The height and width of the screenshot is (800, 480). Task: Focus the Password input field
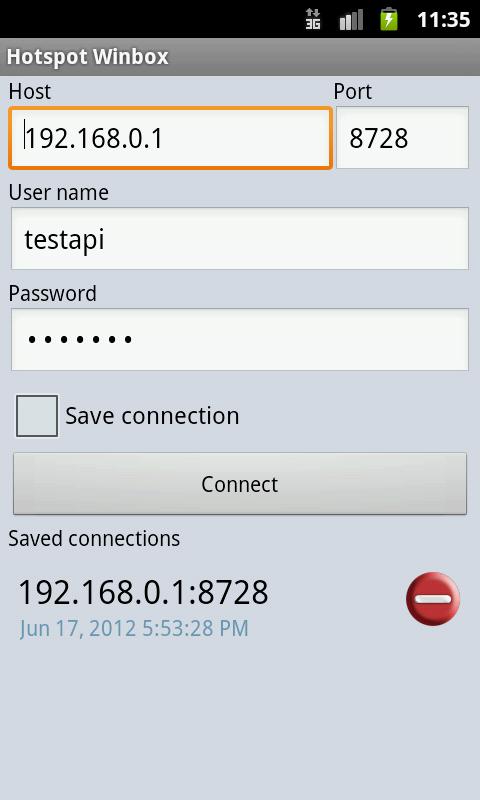click(x=240, y=339)
